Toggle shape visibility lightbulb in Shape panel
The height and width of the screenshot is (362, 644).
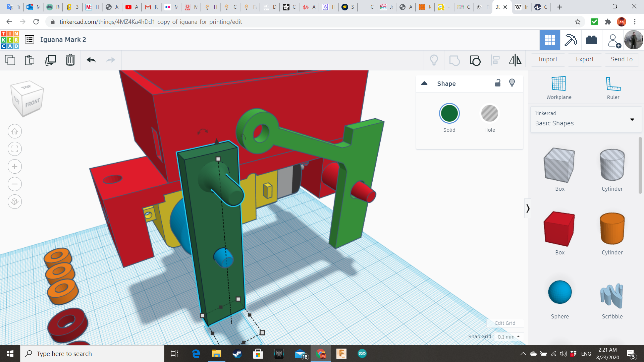point(512,83)
